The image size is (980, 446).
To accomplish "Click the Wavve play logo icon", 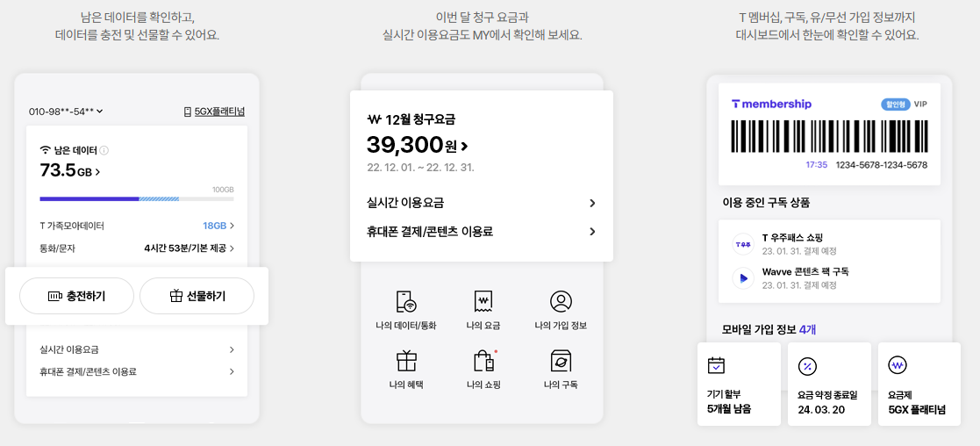I will pos(743,277).
